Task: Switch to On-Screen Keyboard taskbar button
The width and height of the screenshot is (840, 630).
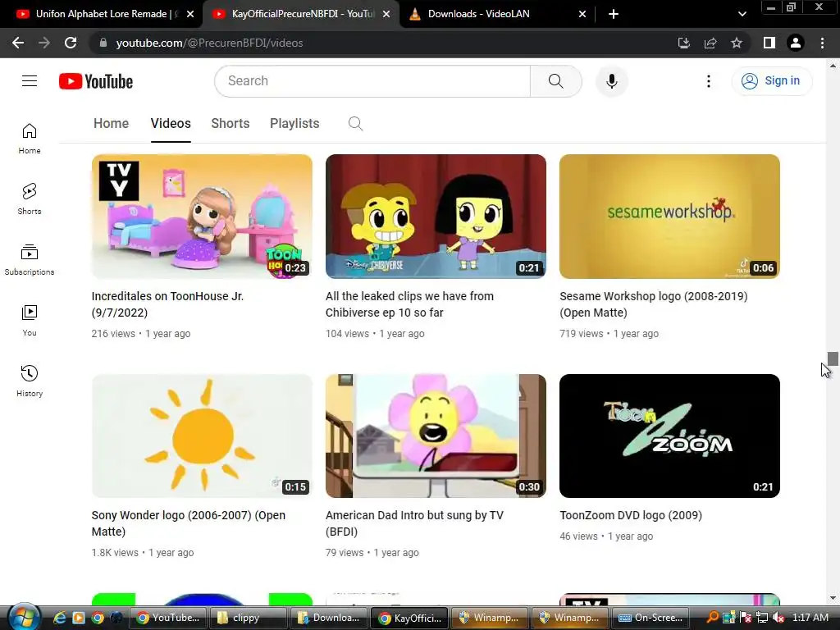Action: [651, 618]
